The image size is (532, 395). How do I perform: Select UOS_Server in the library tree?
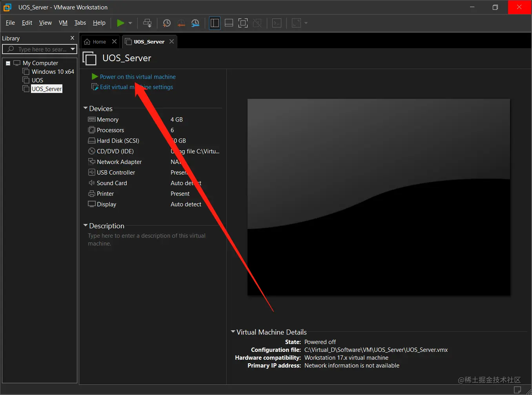point(47,89)
